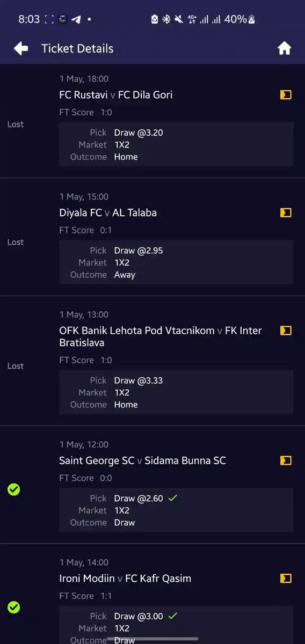Tap the Draw @3.33 pick row
Screen dimensions: 305x644
tap(176, 380)
